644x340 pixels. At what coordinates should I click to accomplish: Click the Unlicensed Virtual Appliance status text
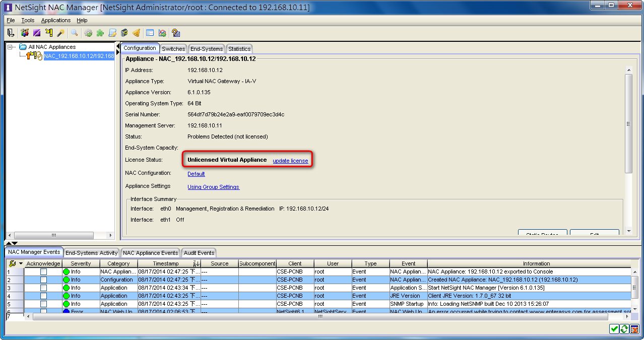227,160
